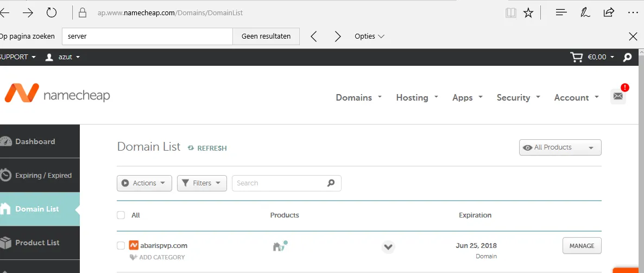The width and height of the screenshot is (644, 273).
Task: Open the Filters dropdown button
Action: click(201, 183)
